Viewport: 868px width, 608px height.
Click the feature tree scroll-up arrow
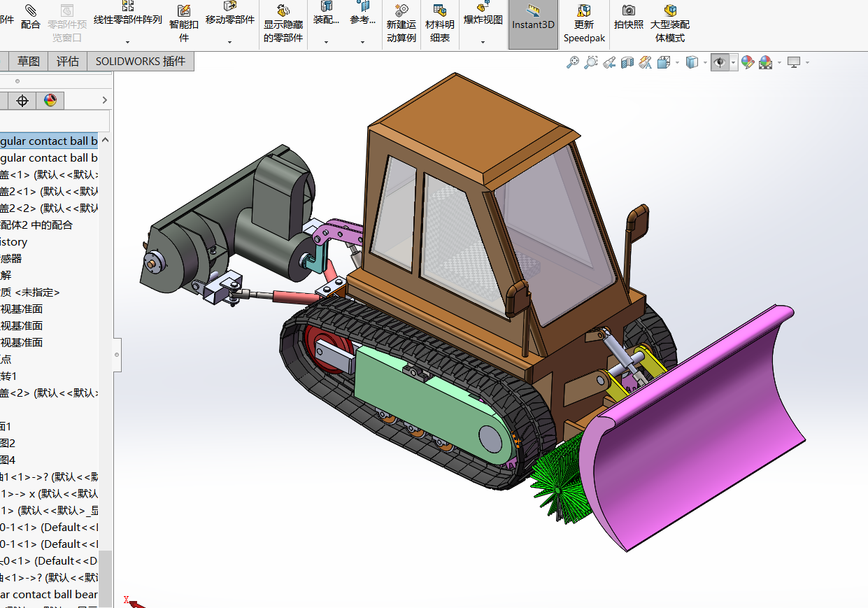[105, 139]
